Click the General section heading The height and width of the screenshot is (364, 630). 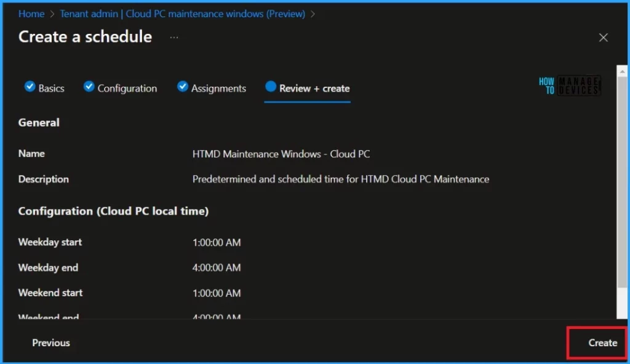coord(39,122)
